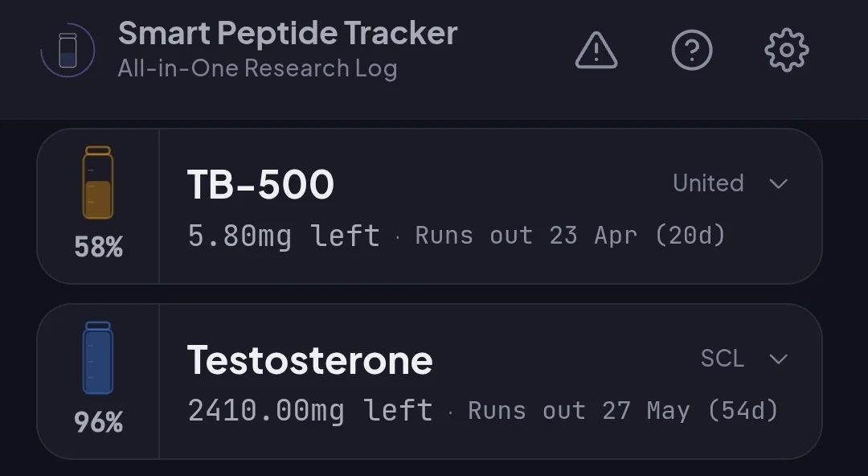Viewport: 868px width, 476px height.
Task: Expand the Testosterone card chevron
Action: pyautogui.click(x=778, y=359)
